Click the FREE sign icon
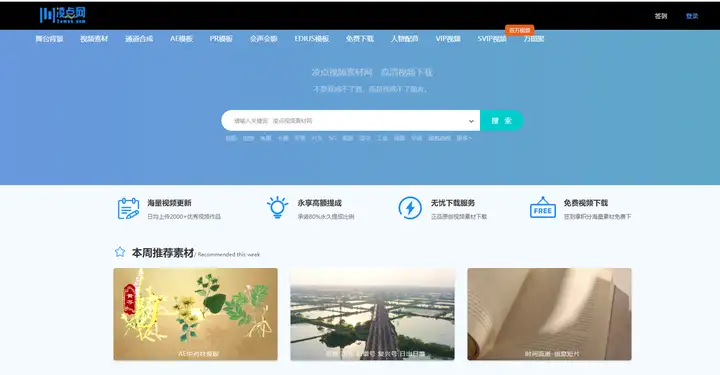 tap(543, 208)
